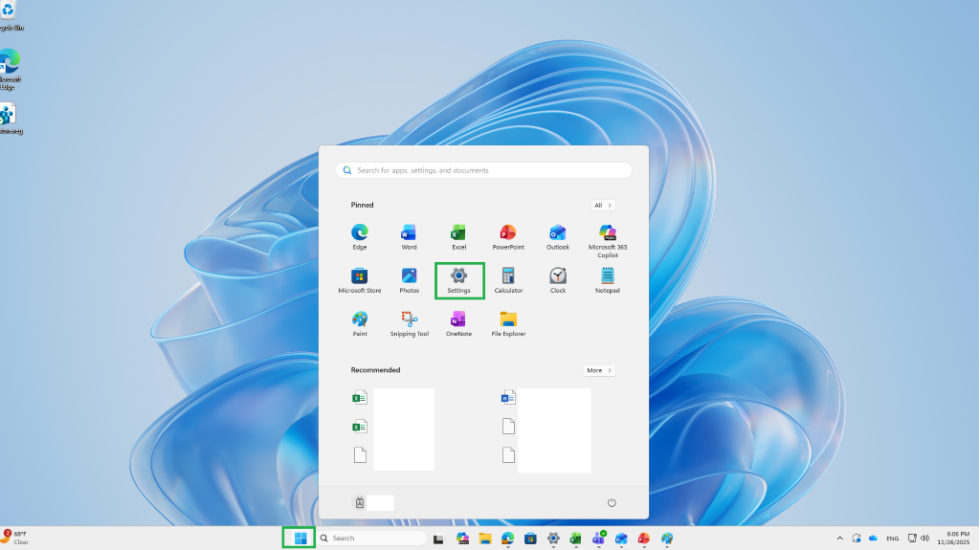Click the taskbar Search box
980x550 pixels.
[373, 539]
